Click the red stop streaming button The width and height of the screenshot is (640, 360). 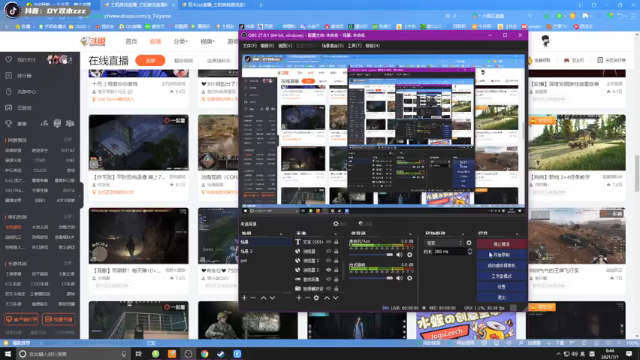502,244
